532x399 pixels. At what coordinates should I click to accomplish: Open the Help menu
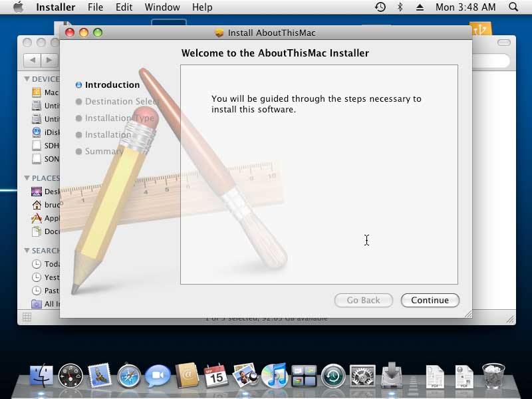coord(202,7)
